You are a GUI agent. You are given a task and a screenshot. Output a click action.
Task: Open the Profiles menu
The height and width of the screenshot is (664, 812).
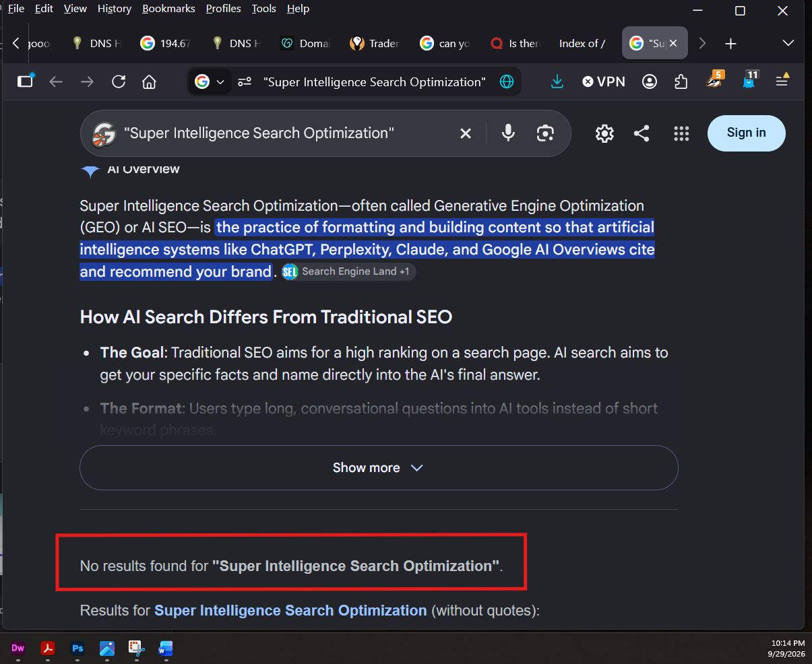223,9
